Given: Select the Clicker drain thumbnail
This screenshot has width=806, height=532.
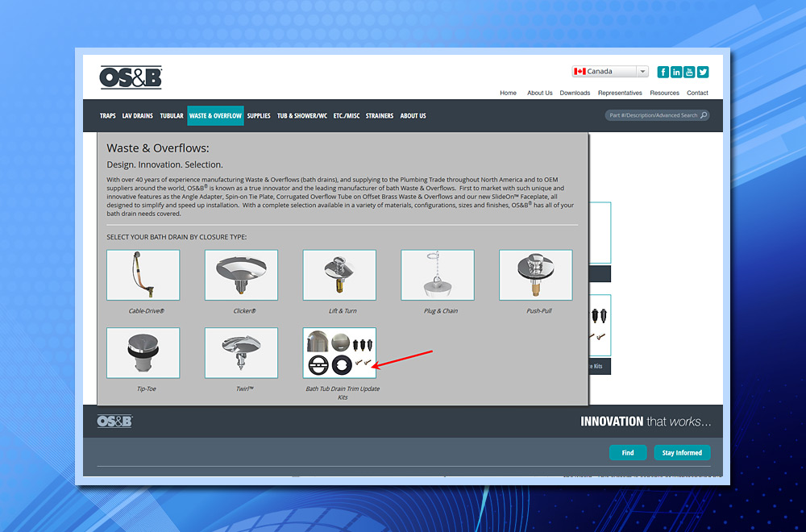Looking at the screenshot, I should pos(241,275).
